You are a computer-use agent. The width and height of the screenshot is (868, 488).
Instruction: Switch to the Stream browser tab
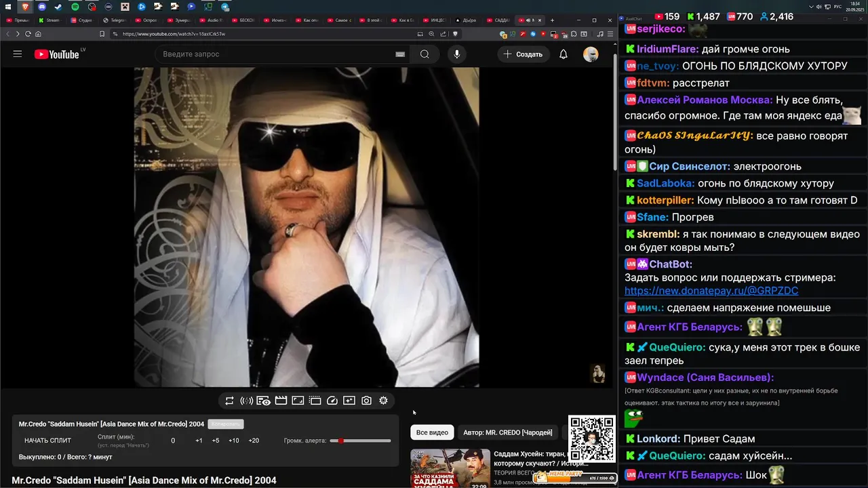[52, 20]
